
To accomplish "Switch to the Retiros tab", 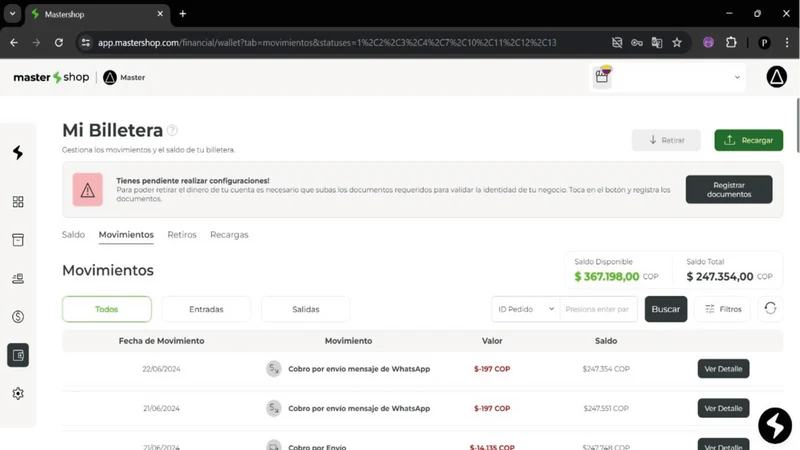I will (x=182, y=235).
